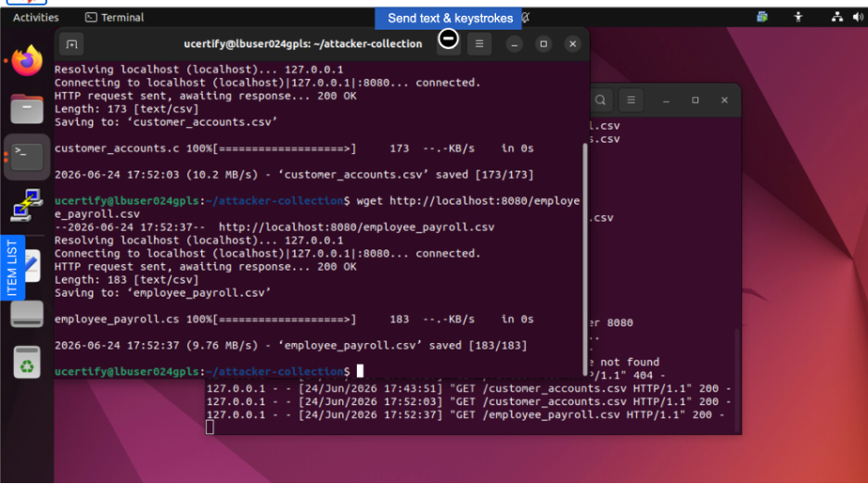Click 'Saving to: 'employee_payroll.csv'' line
Screen dimensions: 868x484
click(163, 293)
